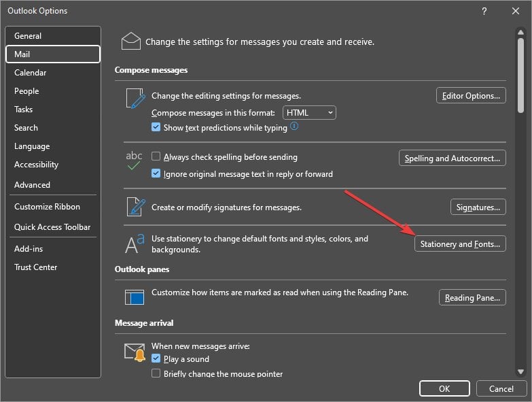Open Trust Center settings

pyautogui.click(x=53, y=267)
